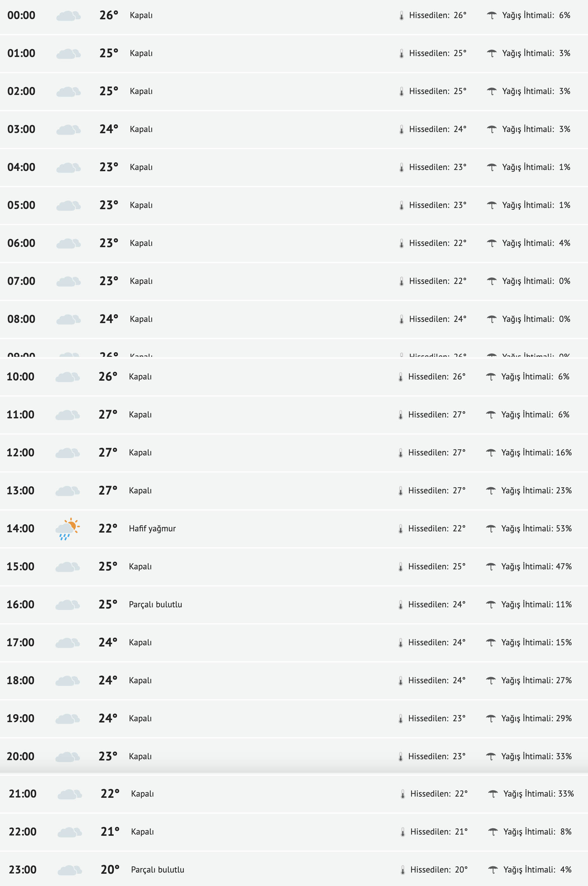Click the umbrella icon in the 12:00 row

click(x=491, y=453)
